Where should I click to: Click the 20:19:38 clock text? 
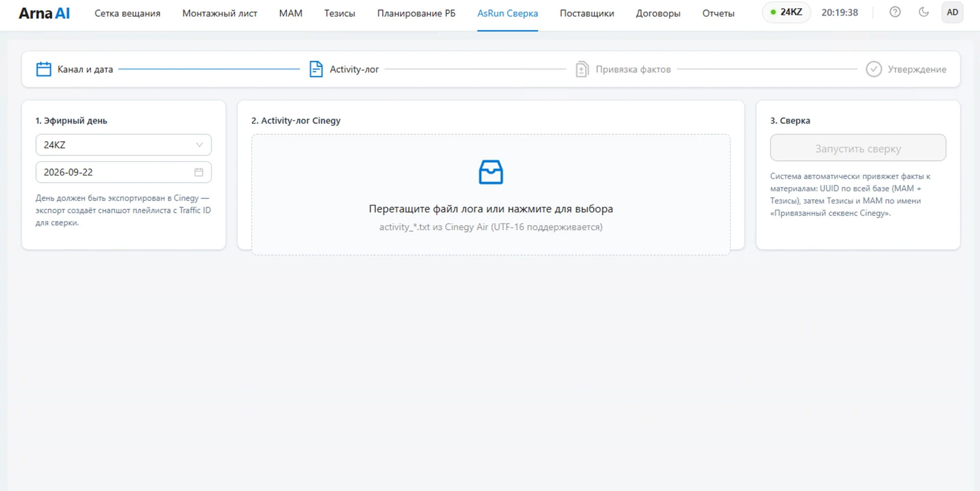pos(840,12)
